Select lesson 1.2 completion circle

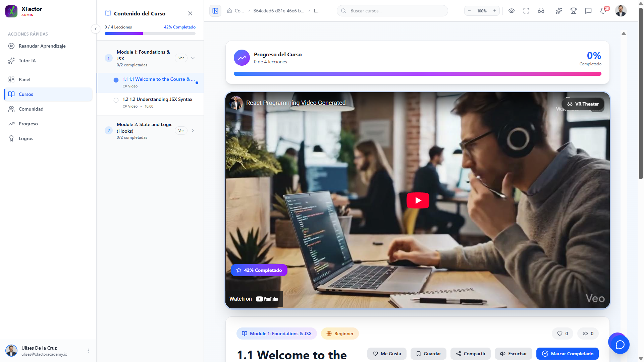116,100
